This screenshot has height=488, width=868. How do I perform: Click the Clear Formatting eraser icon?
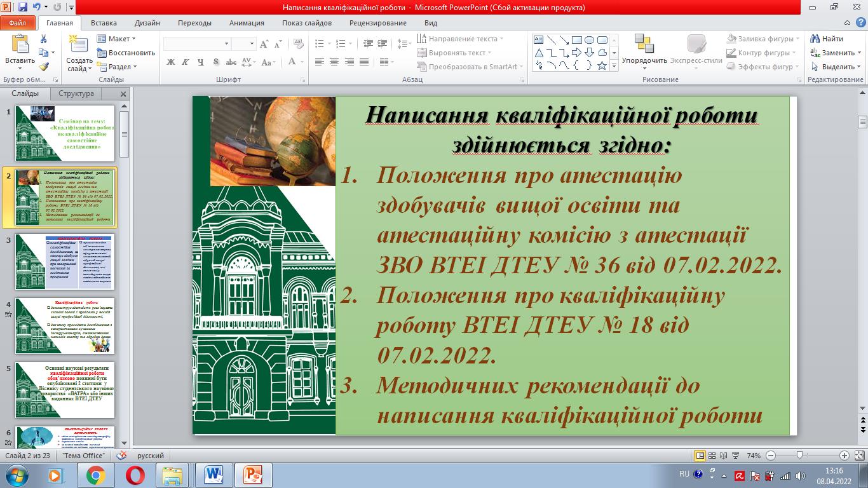click(299, 44)
